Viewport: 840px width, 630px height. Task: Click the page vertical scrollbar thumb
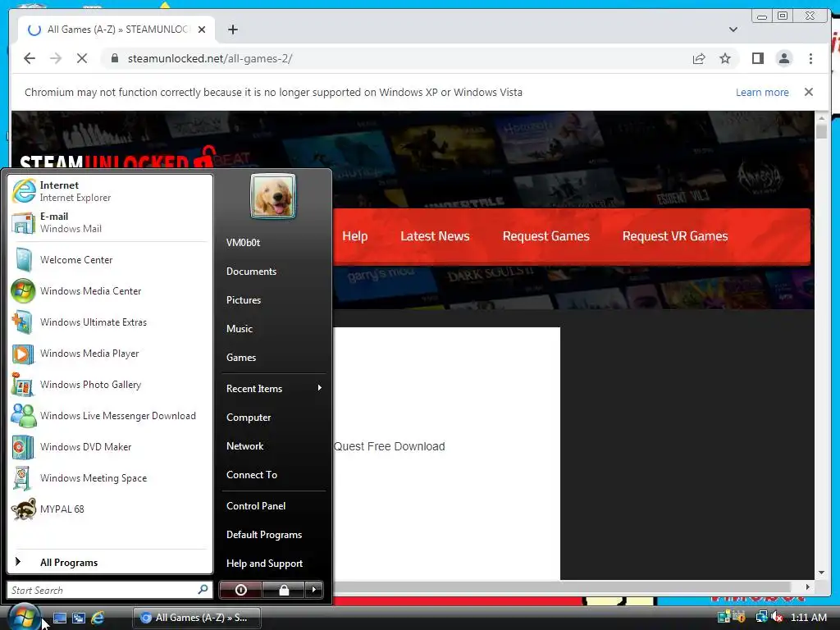tap(821, 130)
